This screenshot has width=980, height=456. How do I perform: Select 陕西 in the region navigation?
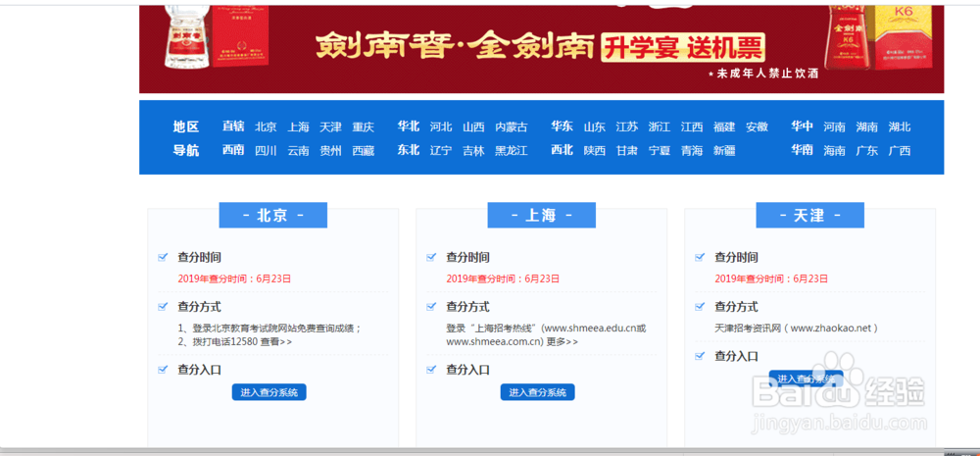point(595,151)
